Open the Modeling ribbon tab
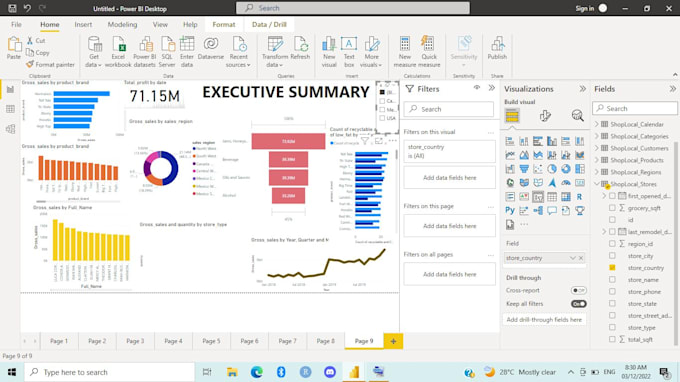The width and height of the screenshot is (680, 382). 122,25
